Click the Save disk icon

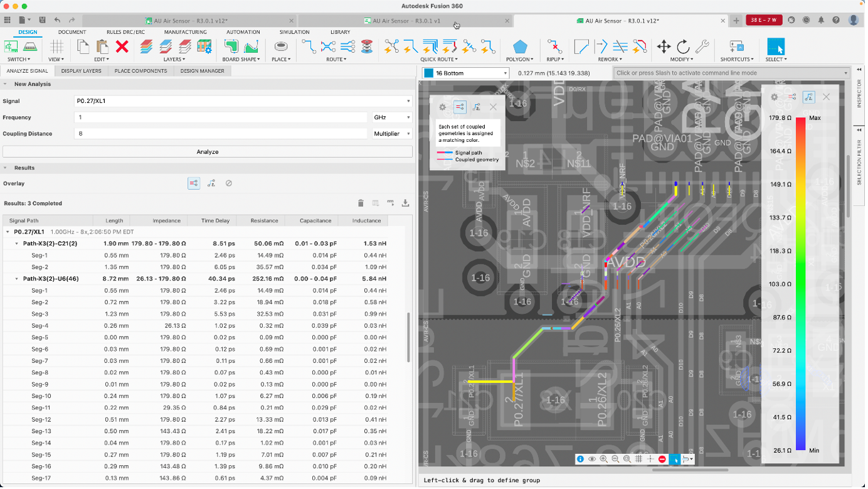click(x=42, y=20)
